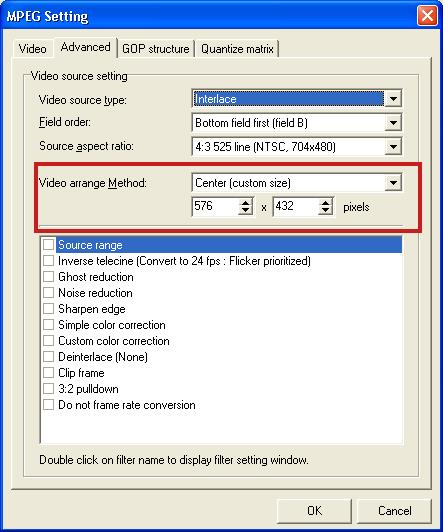The height and width of the screenshot is (532, 443).
Task: Decrease the 432 height spinner value
Action: (x=325, y=210)
